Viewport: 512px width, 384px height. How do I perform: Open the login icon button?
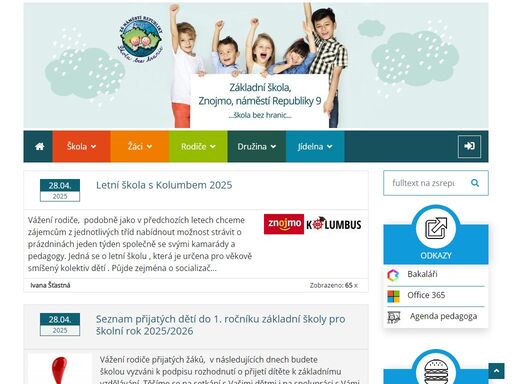469,146
